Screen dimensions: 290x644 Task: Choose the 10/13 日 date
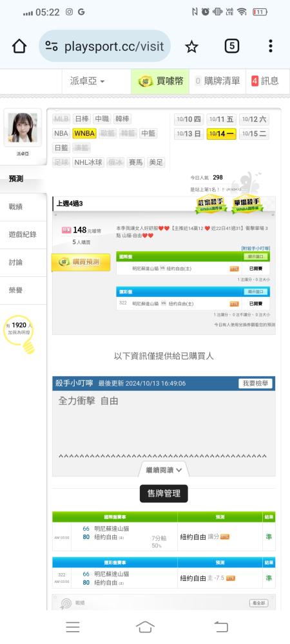point(189,134)
